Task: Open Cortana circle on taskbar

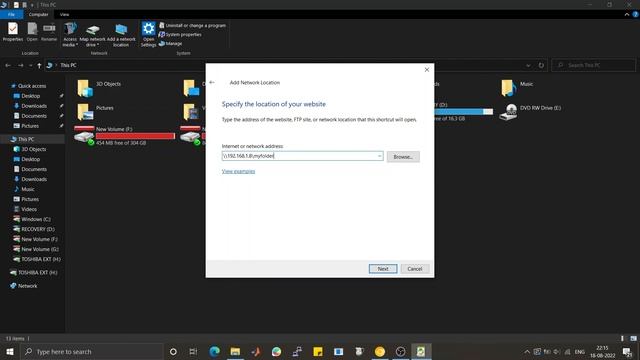Action: pyautogui.click(x=173, y=351)
